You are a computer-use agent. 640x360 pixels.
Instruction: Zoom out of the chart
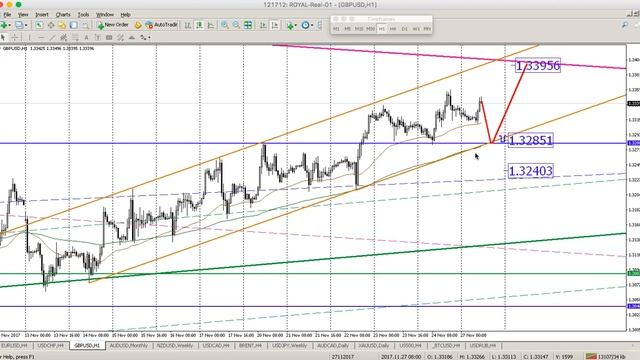click(x=236, y=25)
